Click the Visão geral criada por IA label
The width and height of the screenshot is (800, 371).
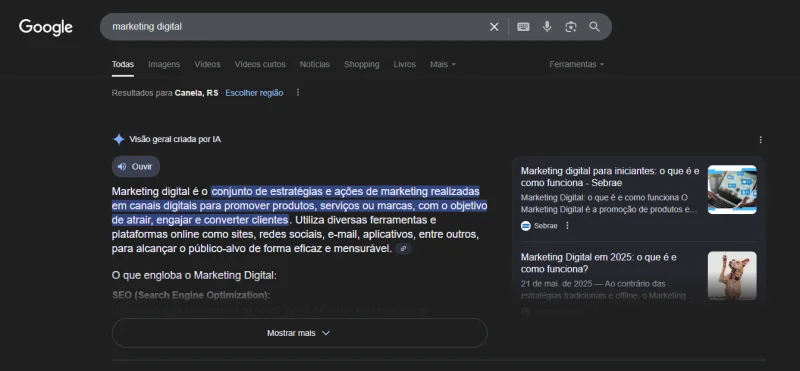click(x=175, y=139)
